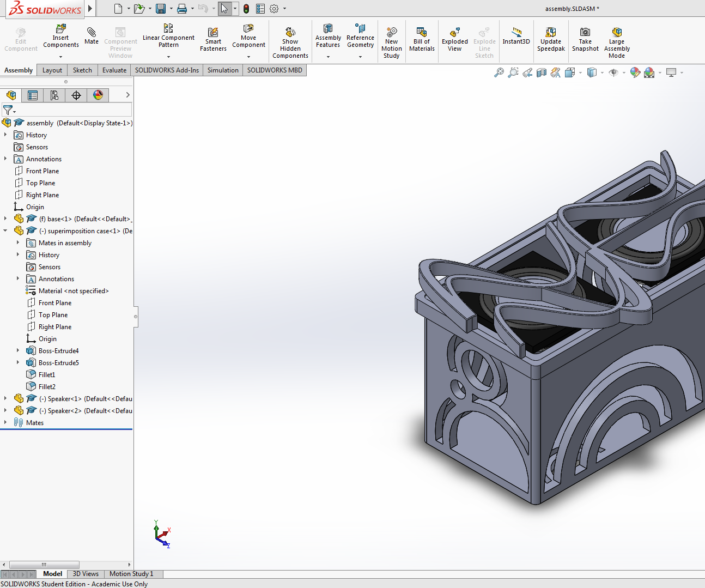This screenshot has height=588, width=705.
Task: Open Insert Components dropdown arrow
Action: [x=61, y=57]
